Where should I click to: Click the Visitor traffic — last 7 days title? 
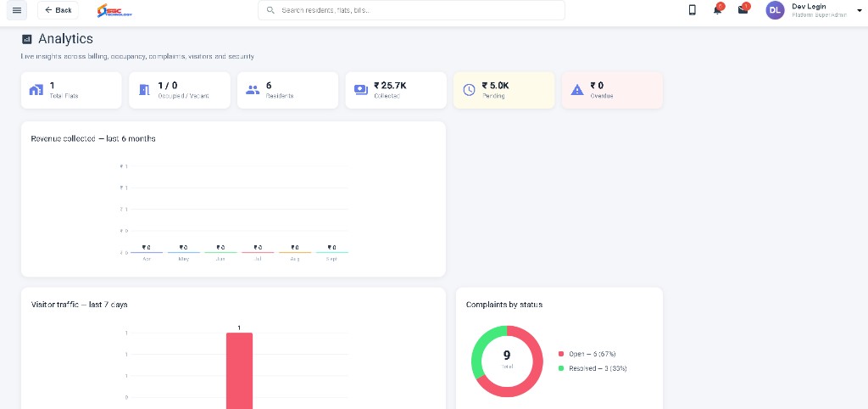[79, 305]
